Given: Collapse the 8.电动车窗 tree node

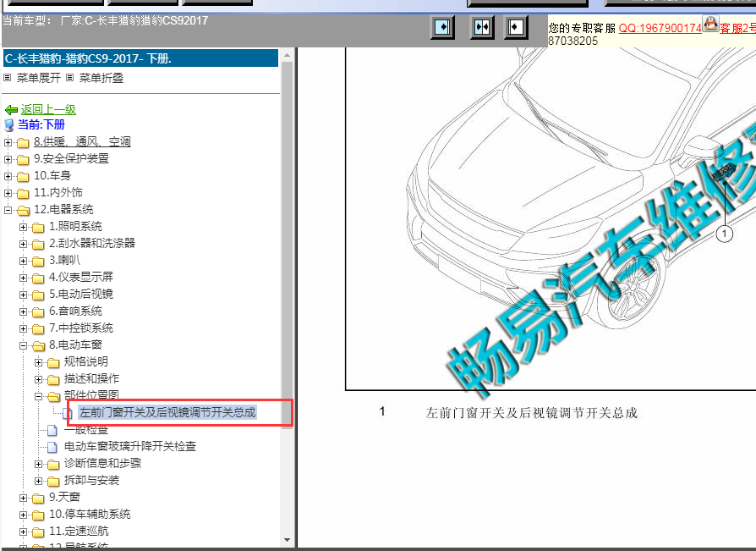Looking at the screenshot, I should pos(24,345).
